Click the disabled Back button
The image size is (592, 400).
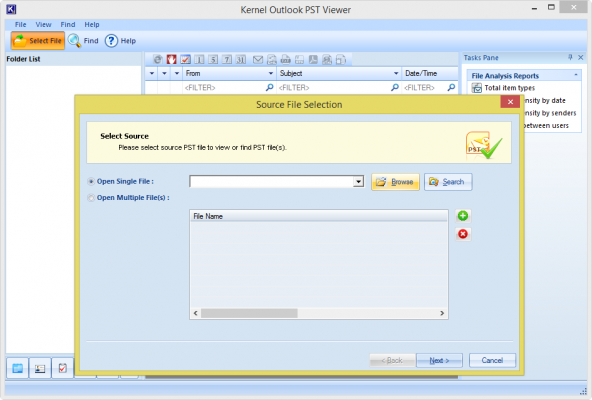pyautogui.click(x=392, y=360)
